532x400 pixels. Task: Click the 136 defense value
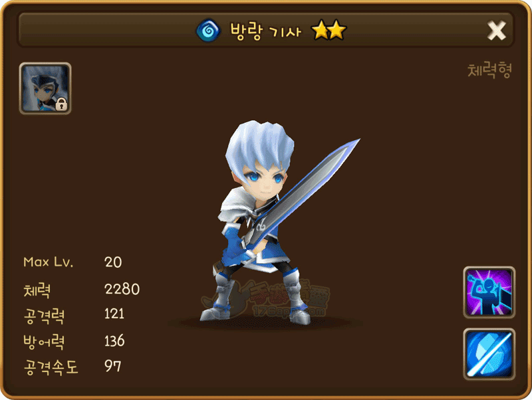pos(114,341)
